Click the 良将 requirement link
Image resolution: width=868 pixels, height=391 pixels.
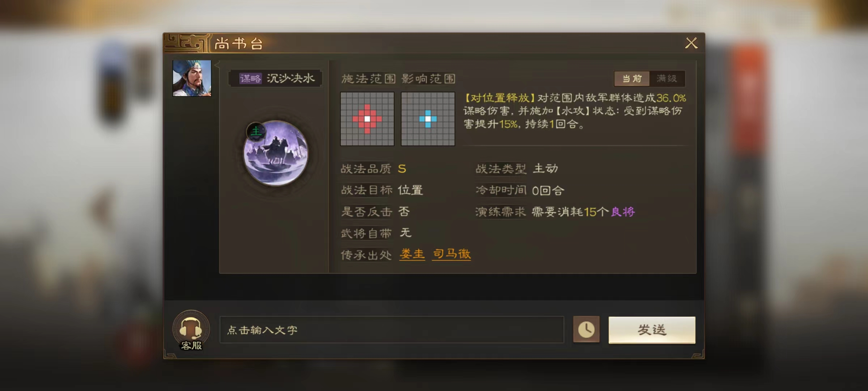(x=622, y=212)
